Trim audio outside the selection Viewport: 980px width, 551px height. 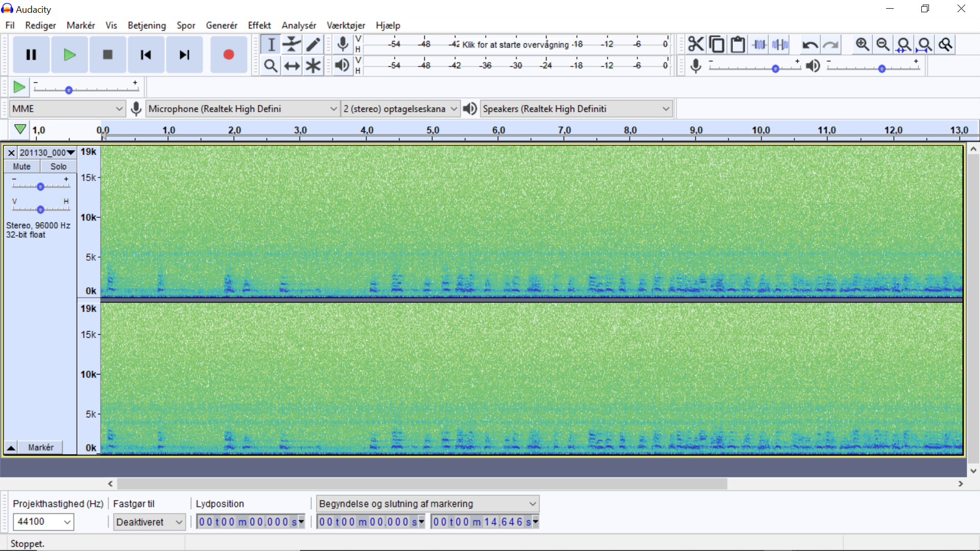pos(759,44)
